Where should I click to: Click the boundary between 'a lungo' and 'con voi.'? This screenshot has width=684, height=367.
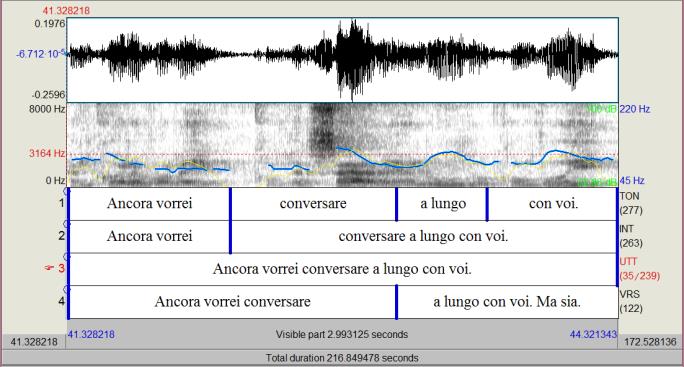(487, 204)
